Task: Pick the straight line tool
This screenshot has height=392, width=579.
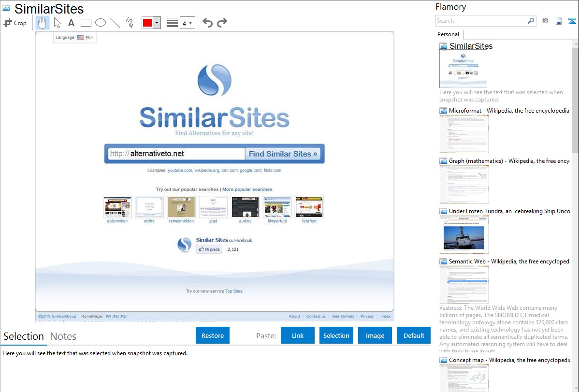Action: (x=115, y=23)
